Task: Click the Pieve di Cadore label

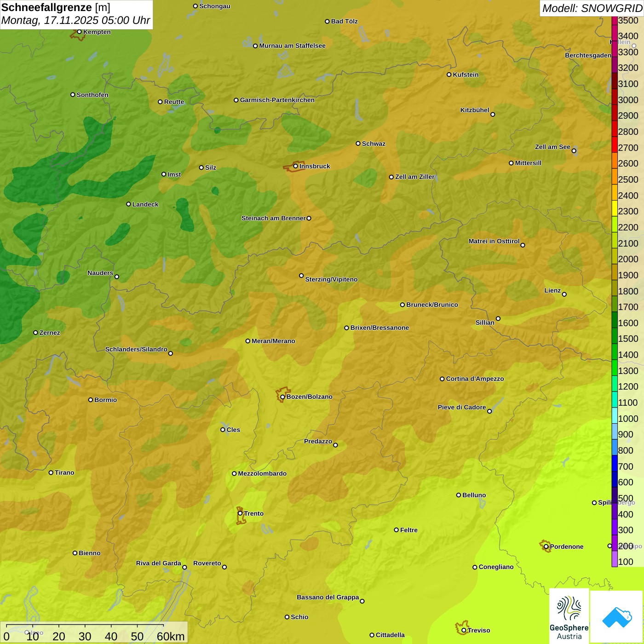Action: point(462,407)
